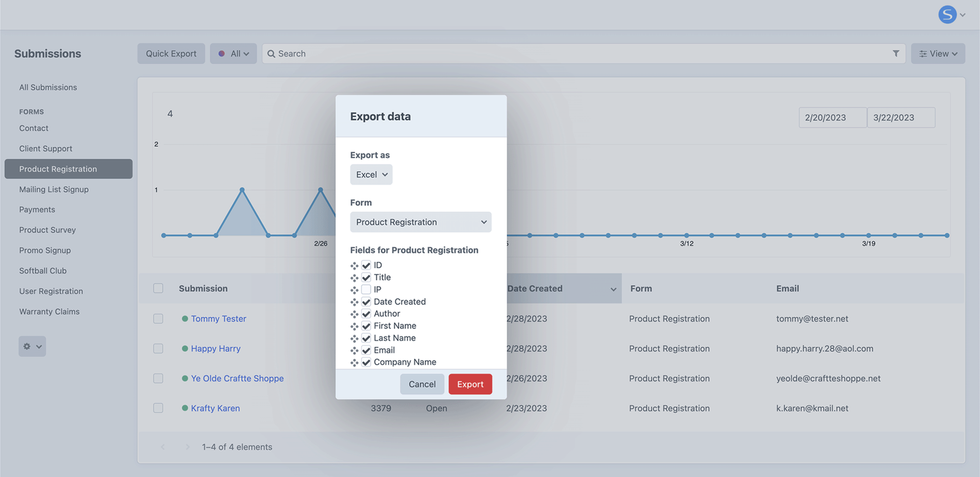Open the Form selection dropdown
Screen dimensions: 980x477
coord(420,222)
